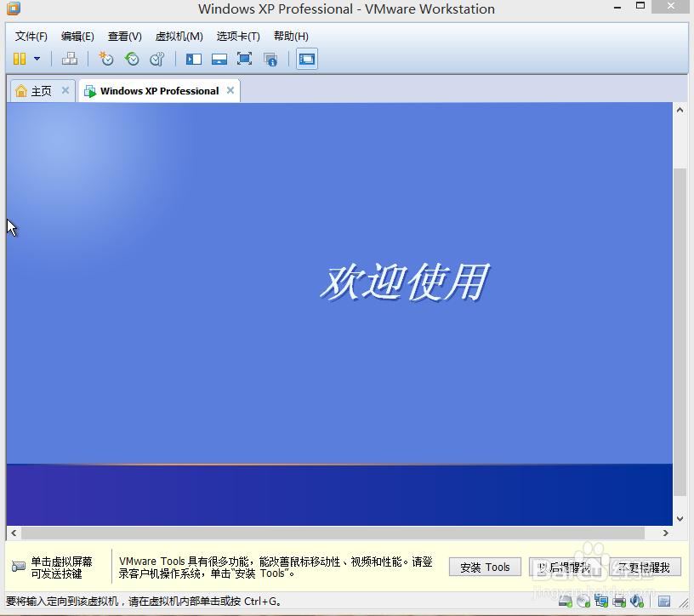Take a snapshot of this virtual machine
Screen dimensions: 694x616
[106, 59]
